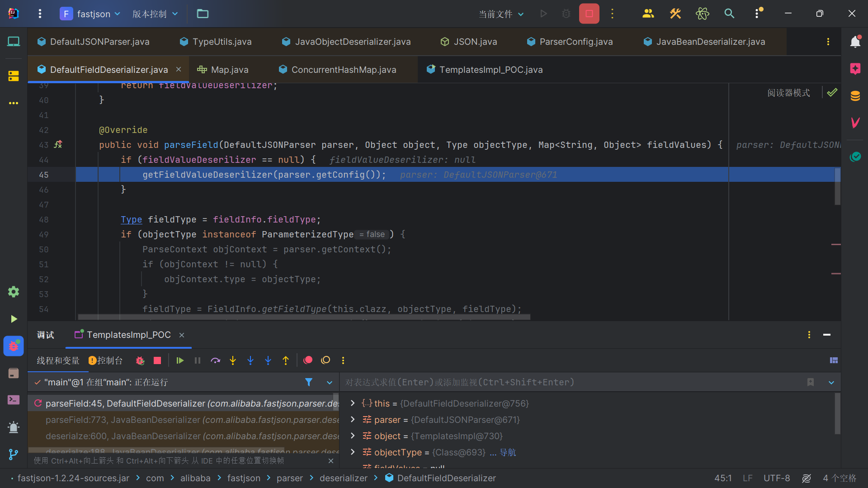The image size is (868, 488).
Task: Open the Terminal tool window icon
Action: tap(14, 400)
